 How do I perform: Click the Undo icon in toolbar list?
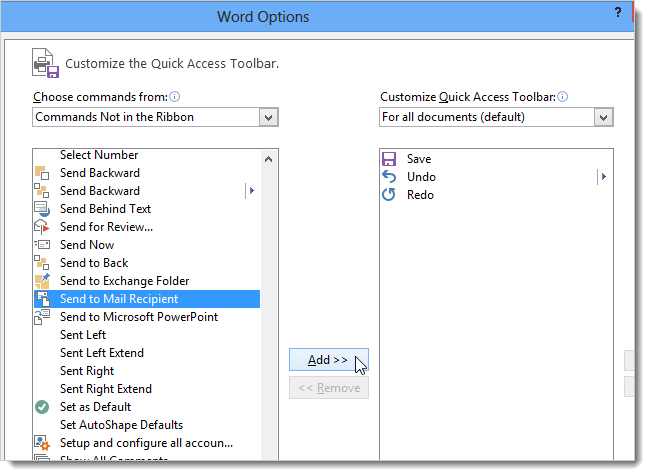point(390,177)
